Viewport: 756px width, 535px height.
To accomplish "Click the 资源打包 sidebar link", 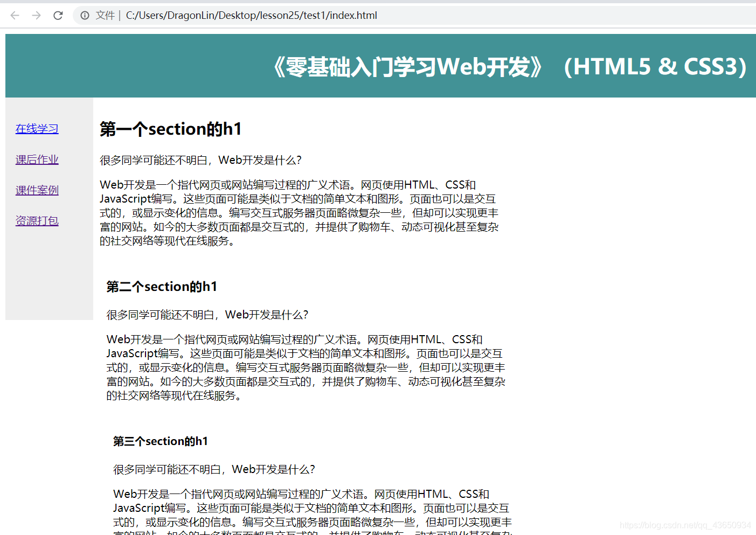I will coord(37,221).
